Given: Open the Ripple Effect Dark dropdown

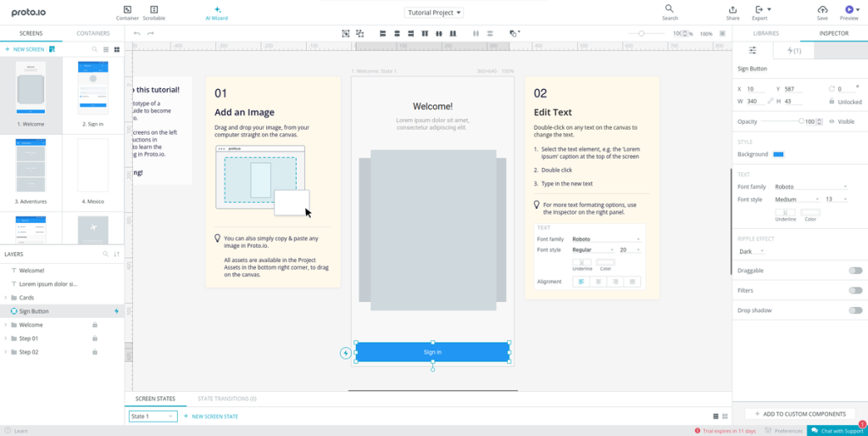Looking at the screenshot, I should click(751, 251).
